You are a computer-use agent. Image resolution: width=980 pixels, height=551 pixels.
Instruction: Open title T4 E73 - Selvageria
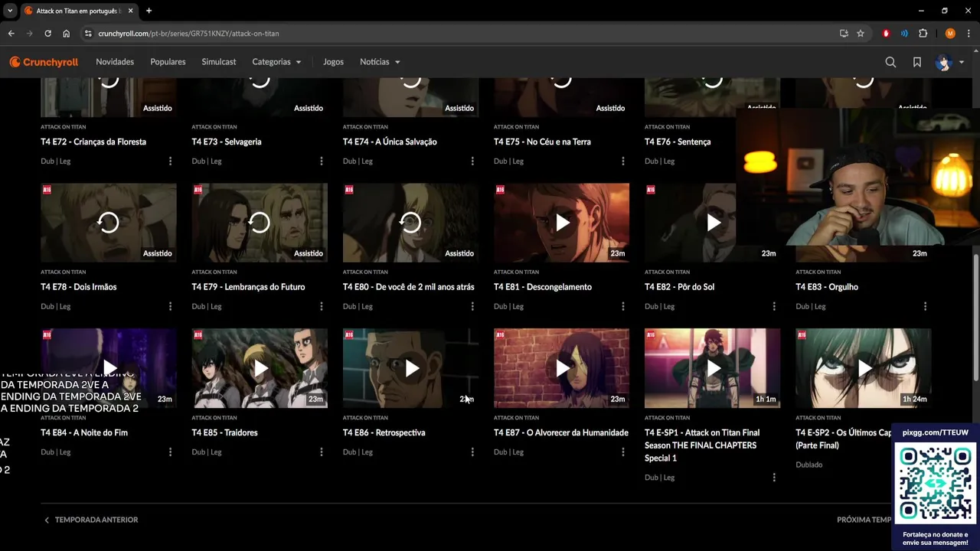click(227, 142)
